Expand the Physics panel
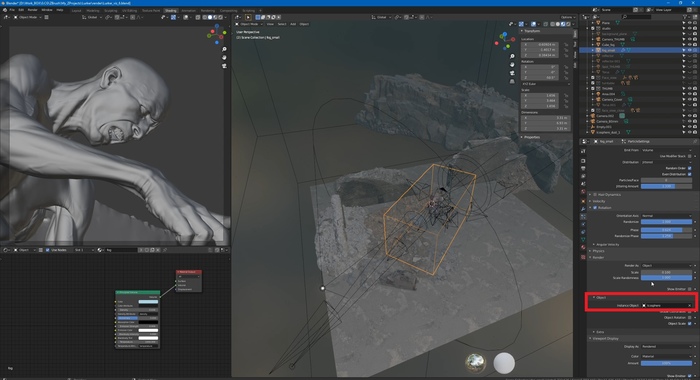 point(599,251)
